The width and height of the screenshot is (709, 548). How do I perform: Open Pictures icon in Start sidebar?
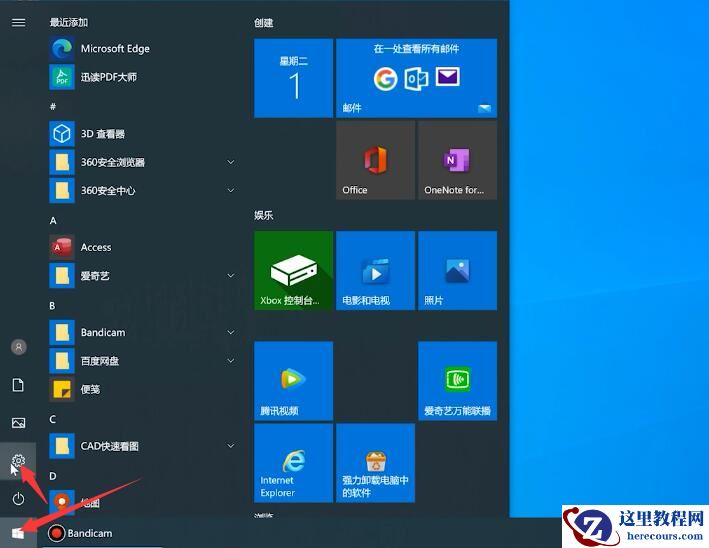[19, 423]
